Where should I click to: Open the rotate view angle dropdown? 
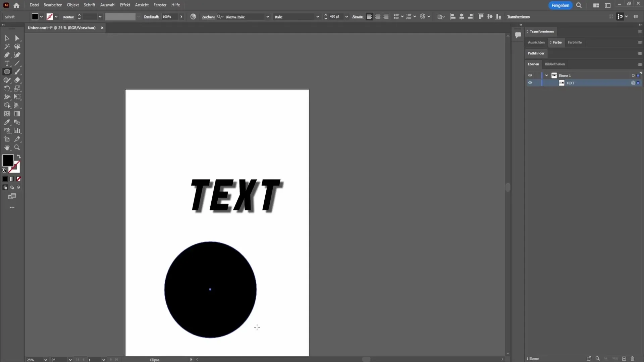click(x=70, y=360)
